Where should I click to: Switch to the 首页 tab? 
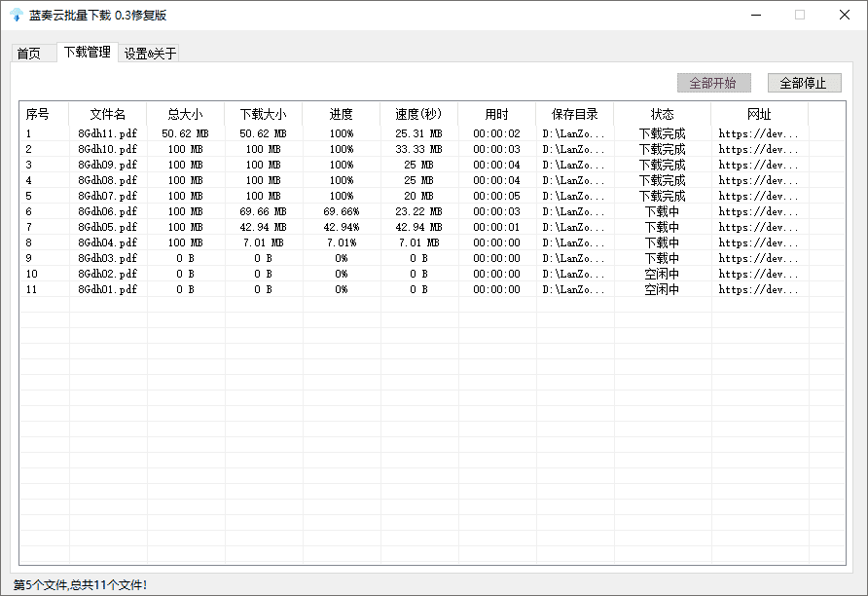pos(29,54)
